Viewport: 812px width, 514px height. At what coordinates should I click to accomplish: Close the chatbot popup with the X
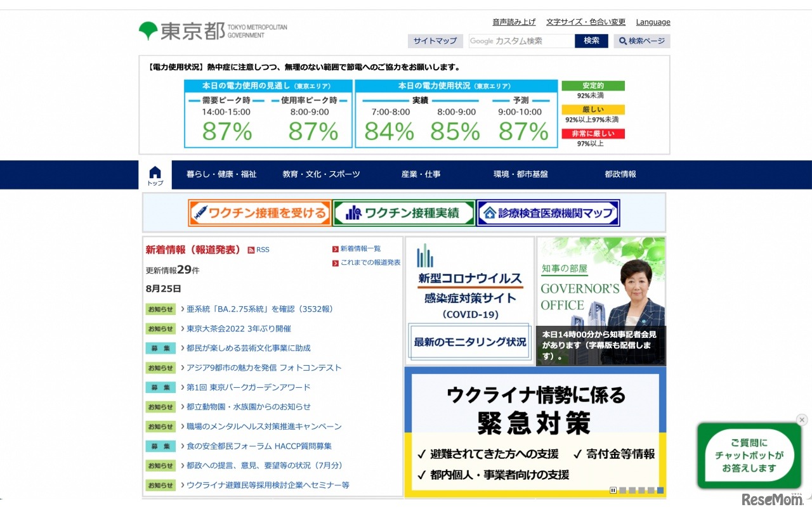point(802,420)
